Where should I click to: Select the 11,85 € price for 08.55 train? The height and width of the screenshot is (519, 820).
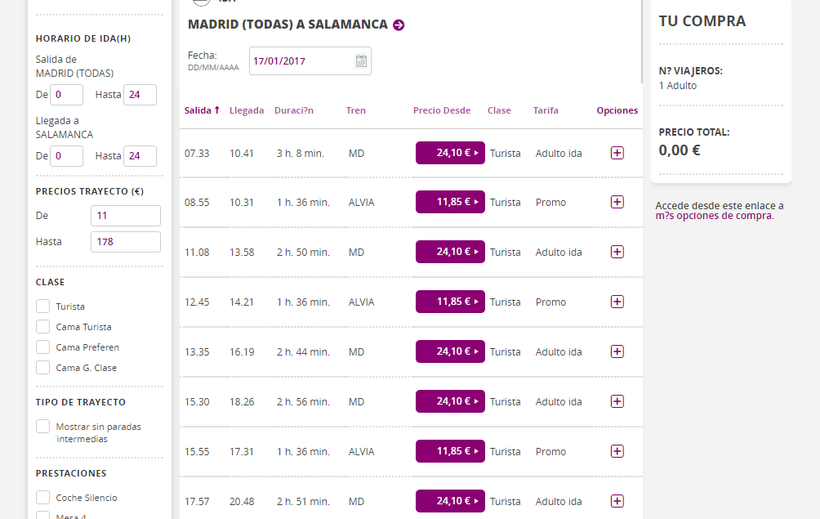point(450,202)
